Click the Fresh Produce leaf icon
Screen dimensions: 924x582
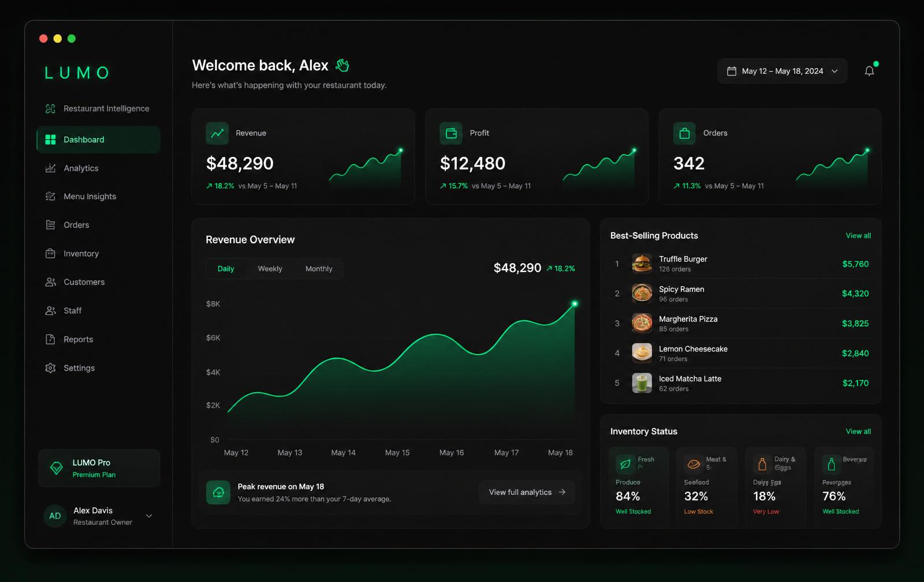coord(625,464)
